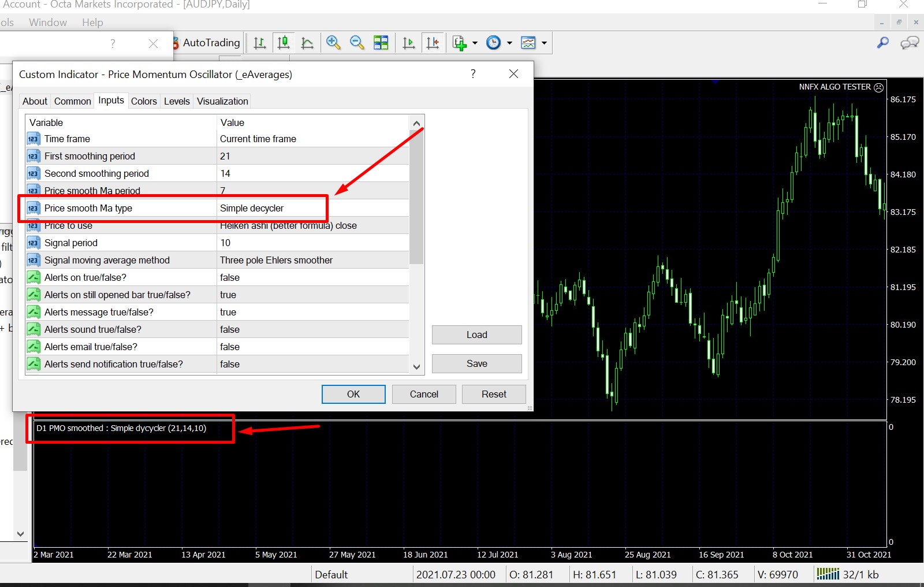Select the bar chart icon
924x587 pixels.
point(260,43)
